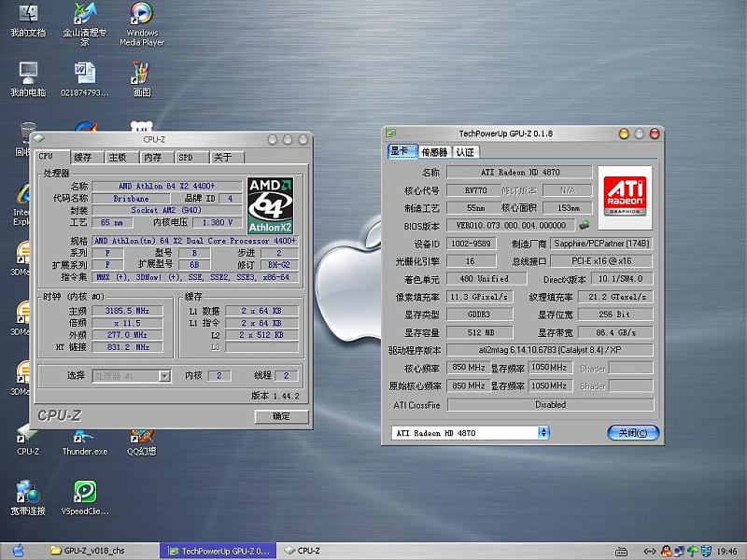Click the package value Socket AM2 (940)
The image size is (747, 560).
click(x=167, y=210)
